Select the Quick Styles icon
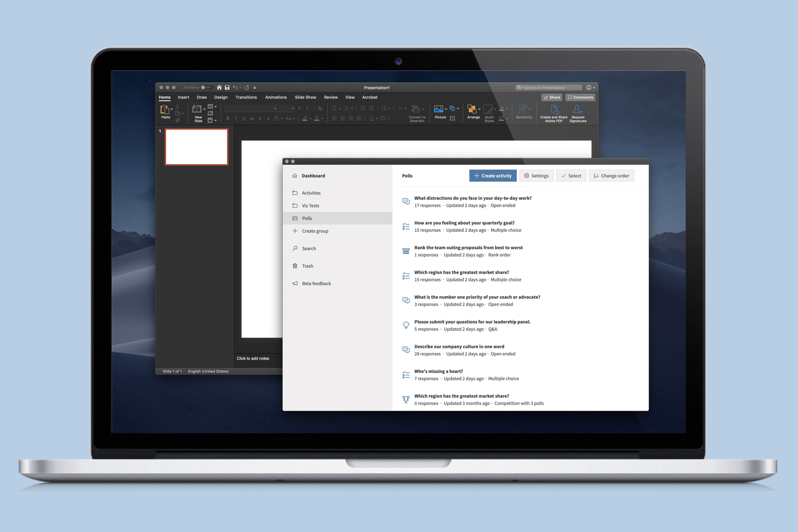The image size is (798, 532). [x=489, y=109]
